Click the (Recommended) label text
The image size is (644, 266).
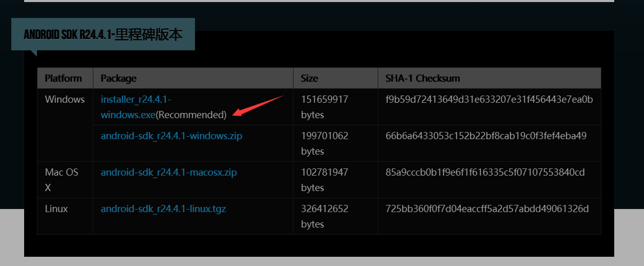[191, 115]
